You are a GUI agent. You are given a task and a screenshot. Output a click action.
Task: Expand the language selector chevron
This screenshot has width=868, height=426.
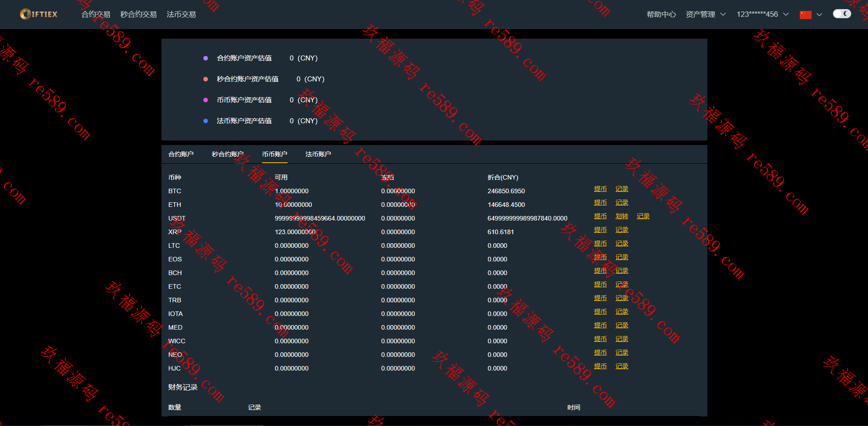[819, 15]
